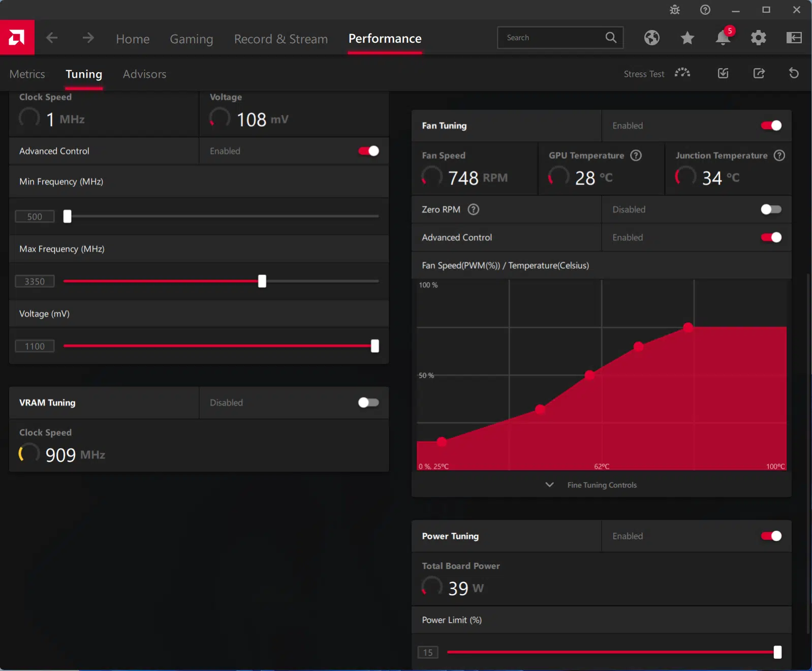Open the notifications bell
The image size is (812, 671).
tap(723, 38)
